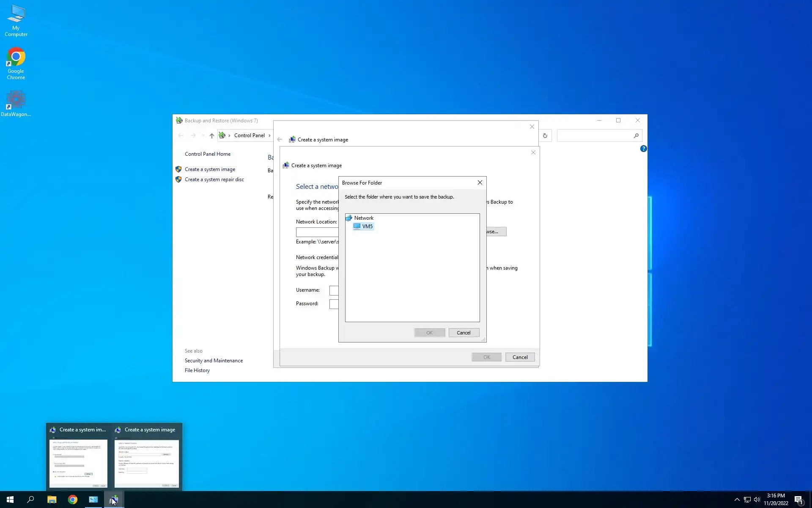The width and height of the screenshot is (812, 508).
Task: Open File Explorer from the taskbar
Action: coord(52,500)
